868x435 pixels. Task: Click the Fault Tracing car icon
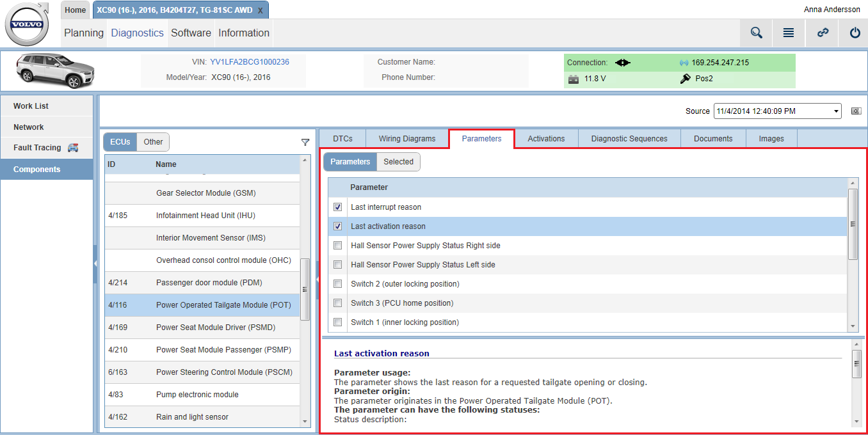[x=73, y=148]
